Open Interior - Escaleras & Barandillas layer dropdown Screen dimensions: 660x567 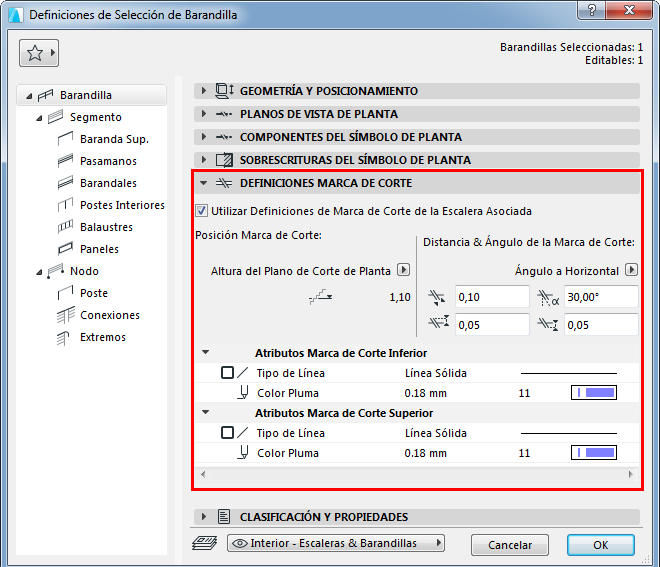tap(336, 543)
